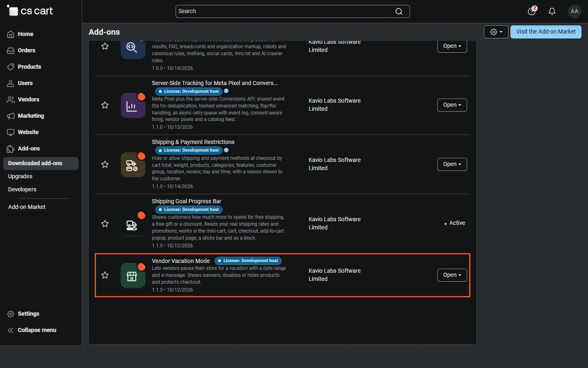Click the Vendors people icon
This screenshot has width=588, height=368.
(11, 100)
